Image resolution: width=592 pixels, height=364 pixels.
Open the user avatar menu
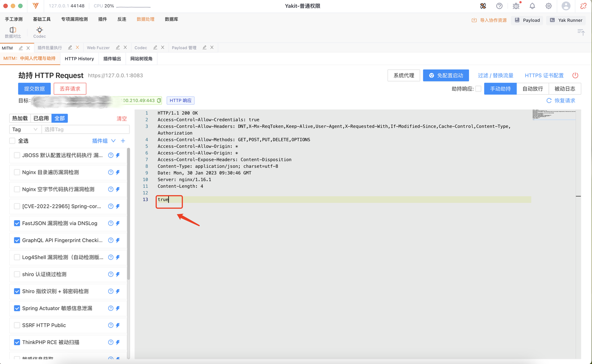coord(566,6)
